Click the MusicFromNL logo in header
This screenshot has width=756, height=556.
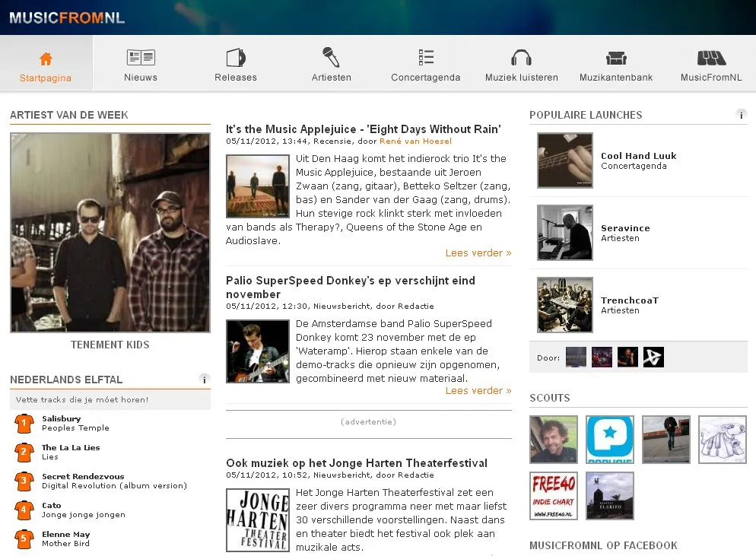pyautogui.click(x=67, y=17)
